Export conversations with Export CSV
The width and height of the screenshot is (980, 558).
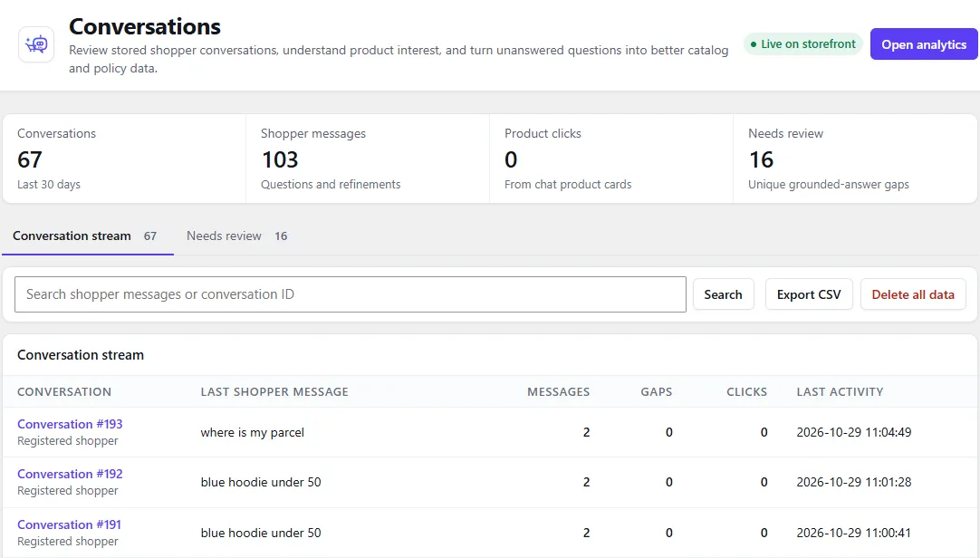point(809,294)
